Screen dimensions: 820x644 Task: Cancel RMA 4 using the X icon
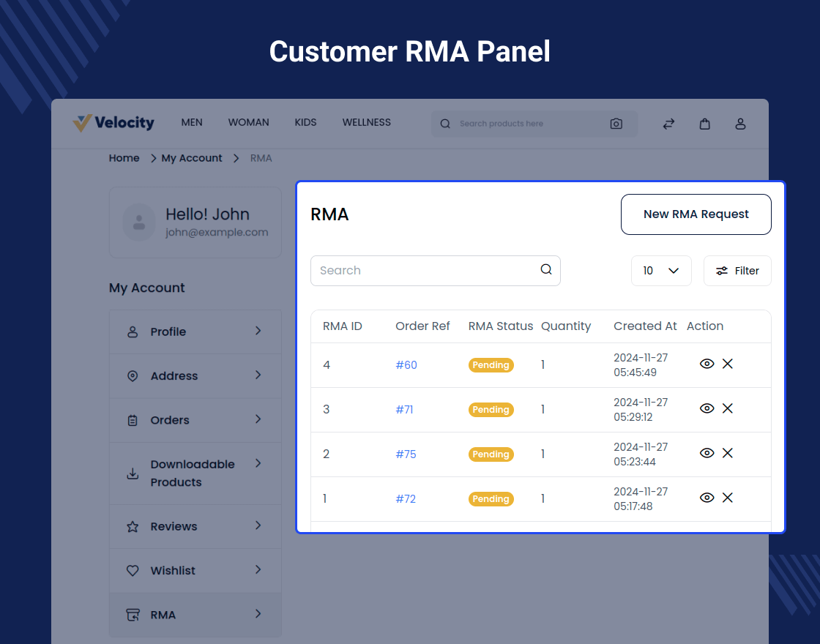pos(727,364)
